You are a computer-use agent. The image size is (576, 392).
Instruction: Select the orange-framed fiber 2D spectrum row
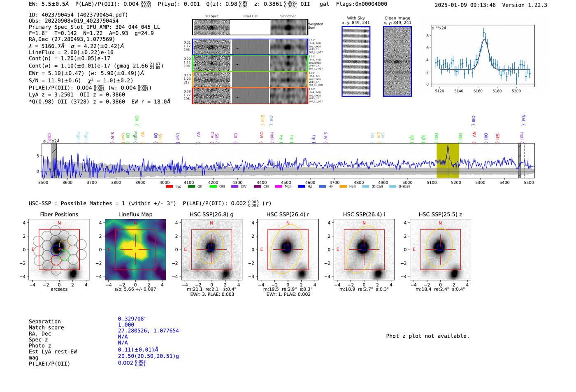[250, 79]
